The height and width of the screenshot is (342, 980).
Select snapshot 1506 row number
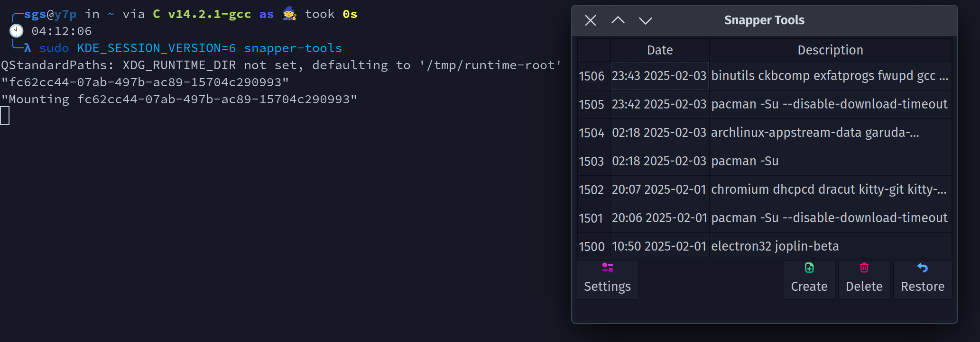click(592, 76)
